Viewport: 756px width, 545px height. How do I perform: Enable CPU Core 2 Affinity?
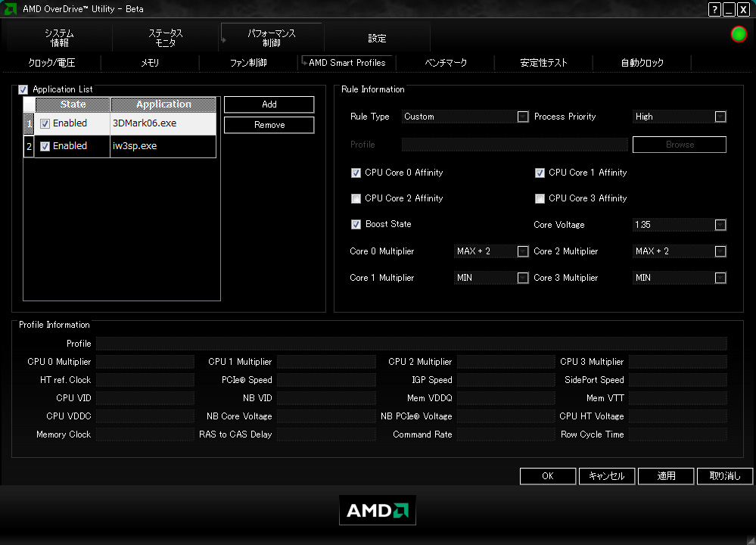click(356, 199)
